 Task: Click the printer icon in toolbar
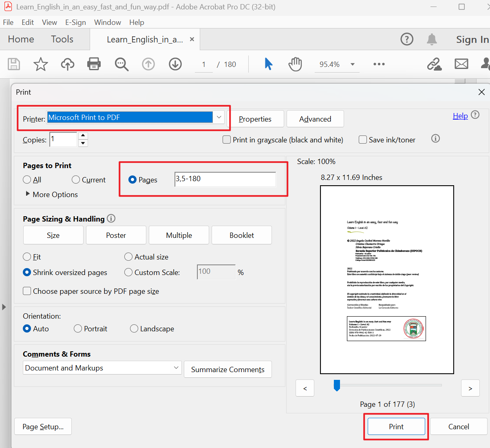click(x=94, y=64)
